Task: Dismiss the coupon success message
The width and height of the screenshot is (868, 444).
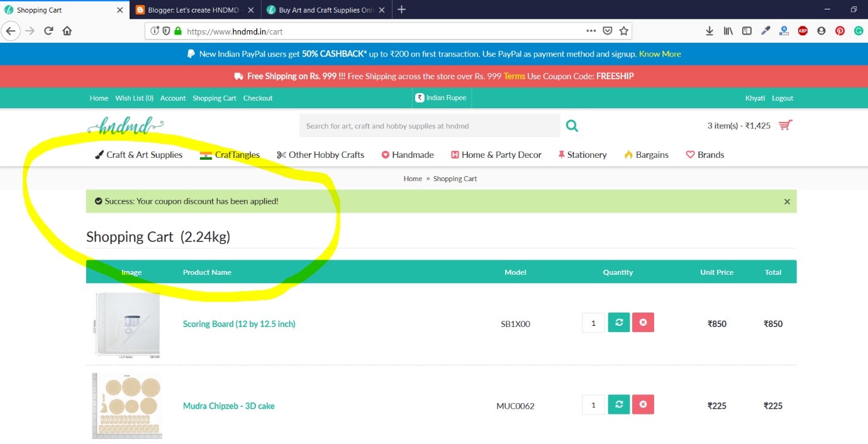Action: (x=787, y=202)
